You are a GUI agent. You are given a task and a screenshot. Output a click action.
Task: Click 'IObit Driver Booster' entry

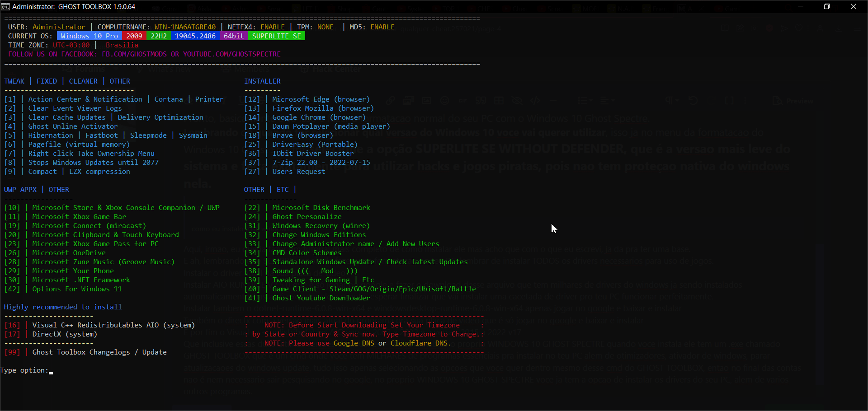pos(313,154)
